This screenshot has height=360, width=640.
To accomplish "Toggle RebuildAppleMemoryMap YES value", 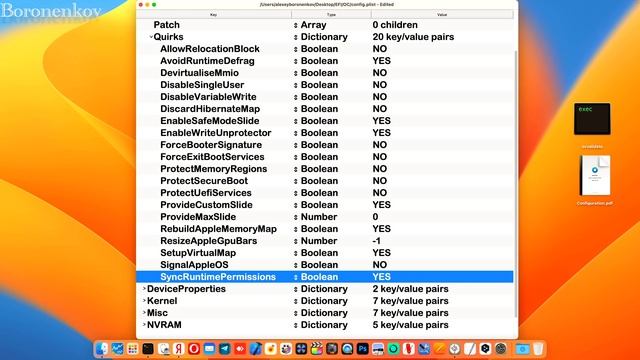I will (x=381, y=229).
